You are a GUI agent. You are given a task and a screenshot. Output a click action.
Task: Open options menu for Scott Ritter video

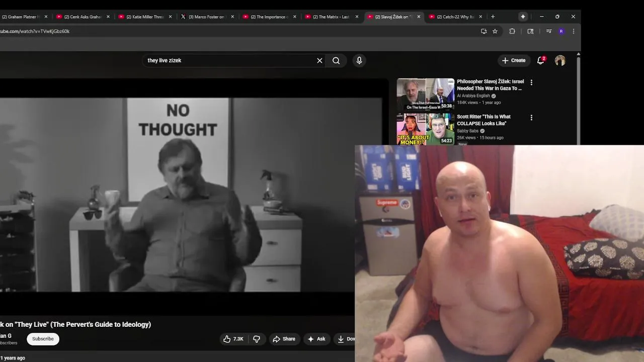coord(531,118)
